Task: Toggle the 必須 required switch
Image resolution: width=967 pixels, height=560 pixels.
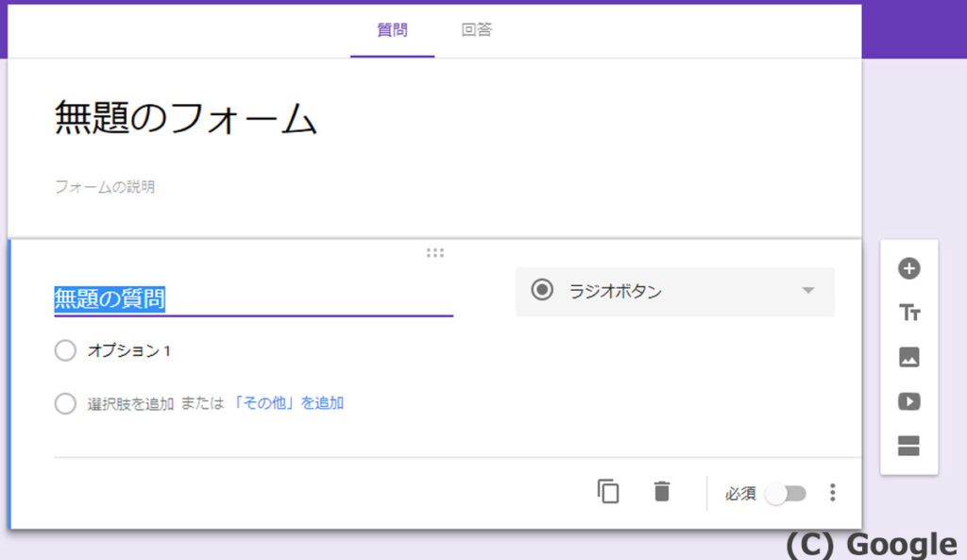Action: point(786,493)
